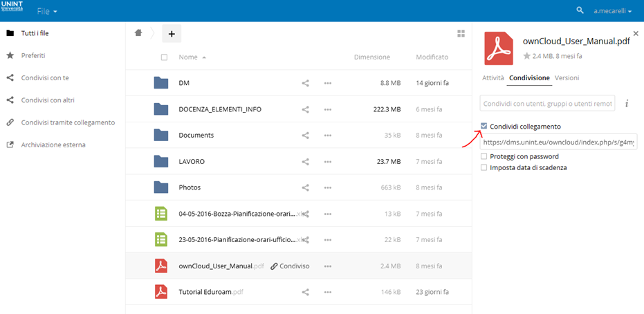Click the PDF icon of Tutorial Eduroam
This screenshot has height=314, width=644.
[x=161, y=293]
